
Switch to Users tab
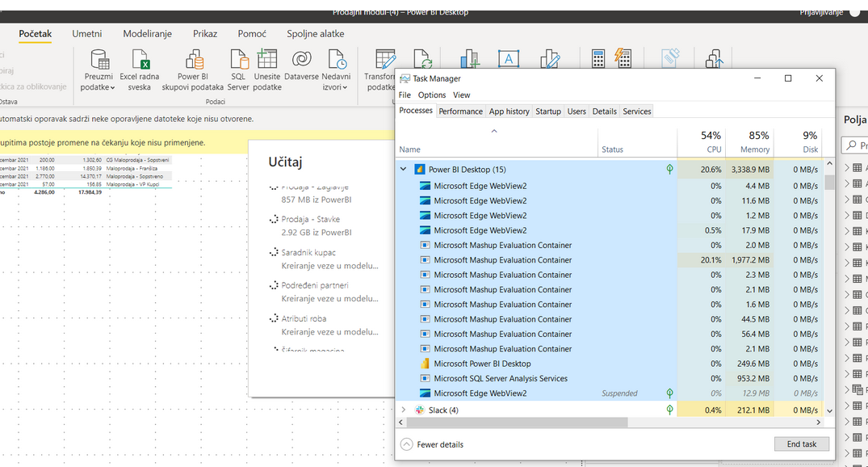[x=577, y=111]
